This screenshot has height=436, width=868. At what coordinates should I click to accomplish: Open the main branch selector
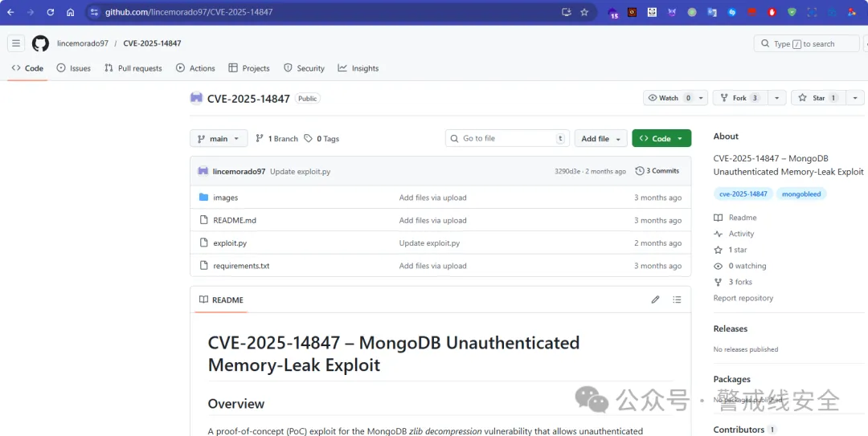coord(219,138)
